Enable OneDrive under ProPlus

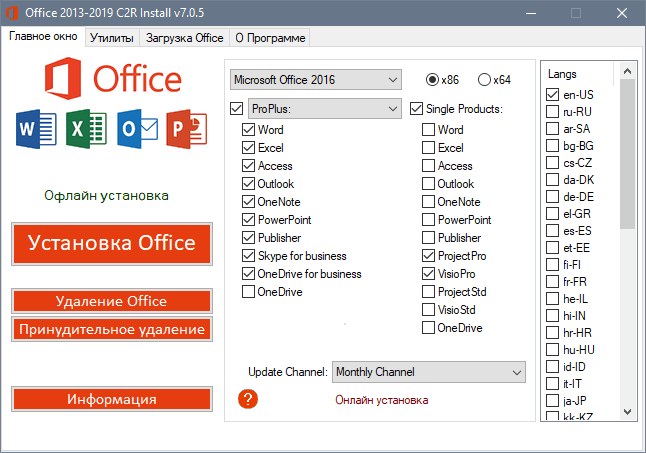pos(248,292)
